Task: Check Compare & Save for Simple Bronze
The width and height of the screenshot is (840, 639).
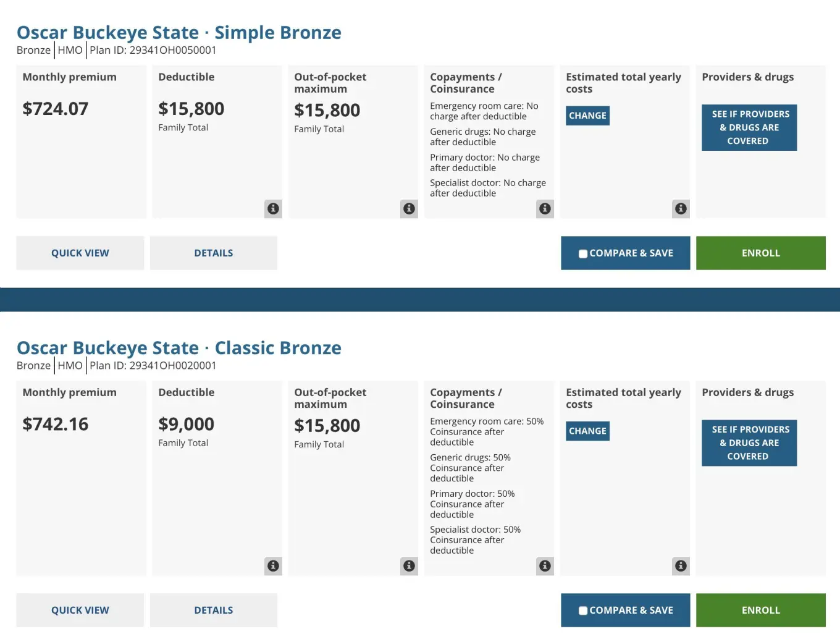Action: (x=582, y=253)
